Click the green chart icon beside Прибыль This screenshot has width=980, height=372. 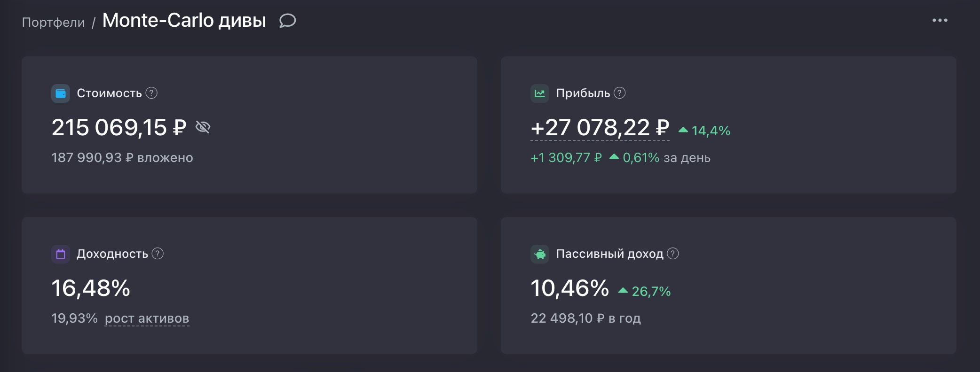[540, 93]
